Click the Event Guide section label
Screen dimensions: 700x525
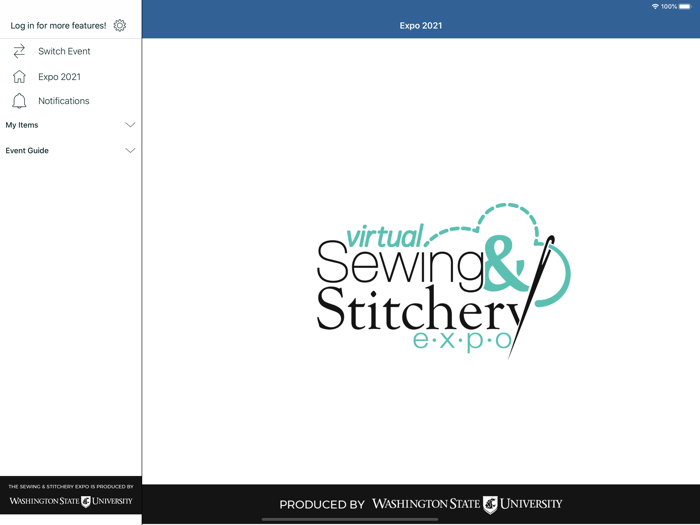(27, 150)
